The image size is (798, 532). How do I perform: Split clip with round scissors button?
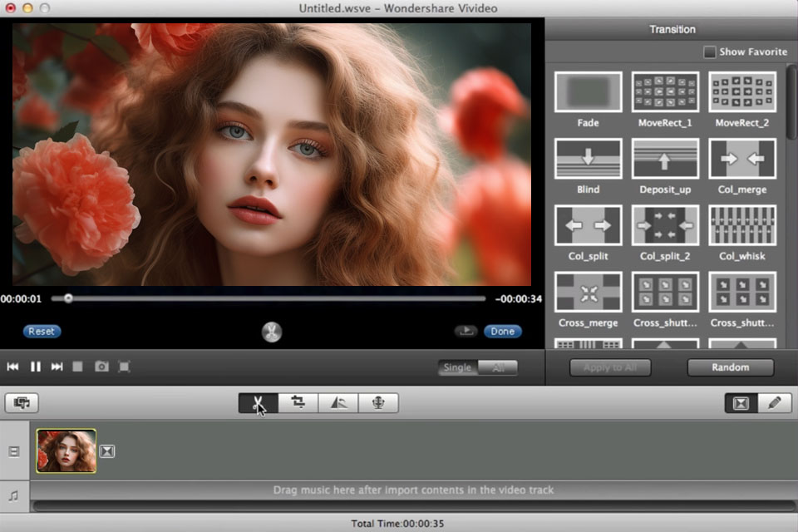pos(272,332)
